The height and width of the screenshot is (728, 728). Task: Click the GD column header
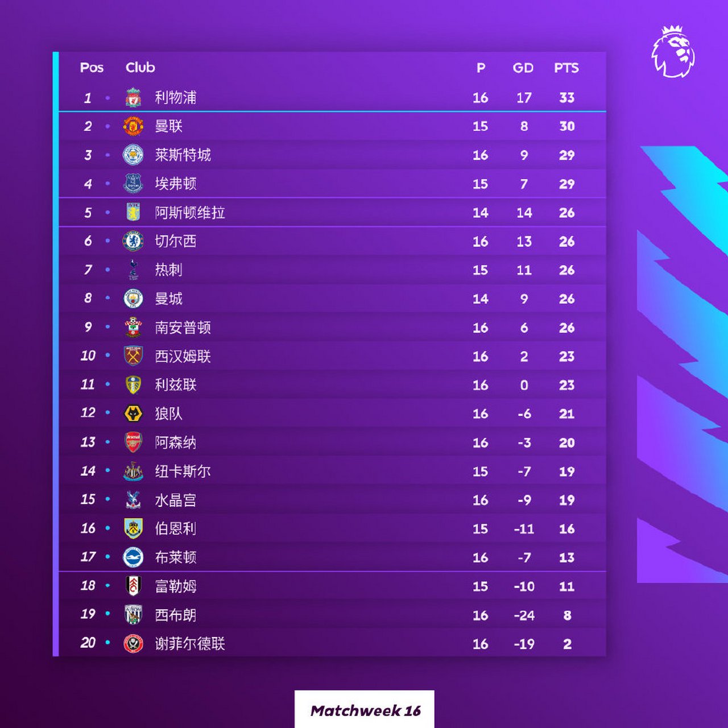click(523, 68)
